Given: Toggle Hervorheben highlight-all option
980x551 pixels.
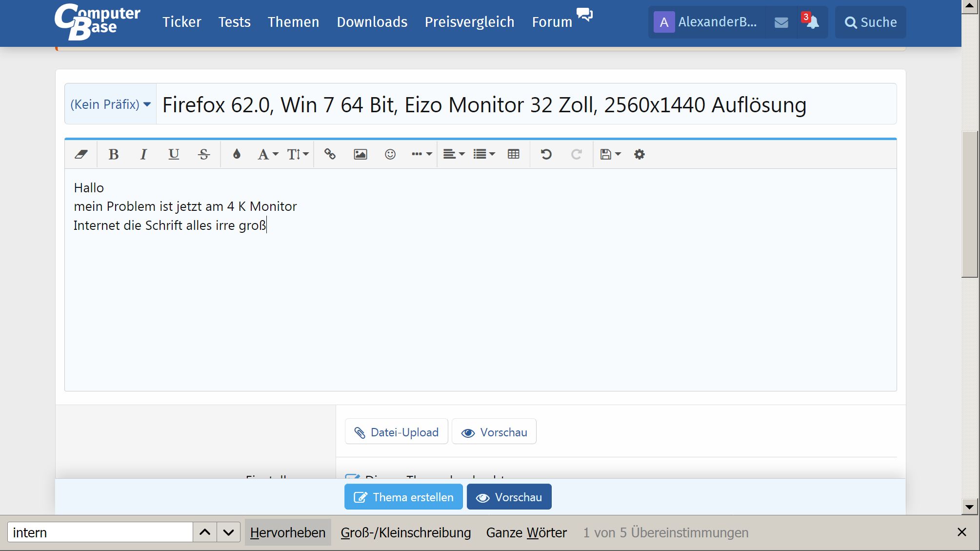Looking at the screenshot, I should tap(287, 532).
